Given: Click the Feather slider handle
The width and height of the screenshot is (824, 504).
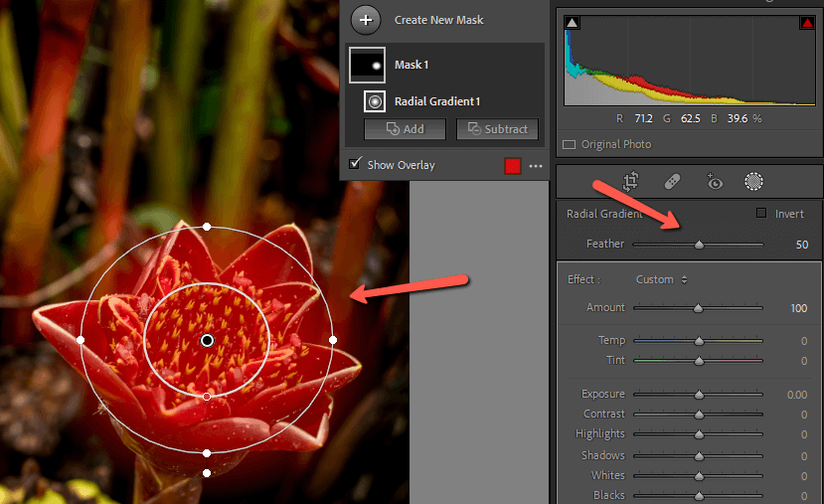Looking at the screenshot, I should point(699,245).
